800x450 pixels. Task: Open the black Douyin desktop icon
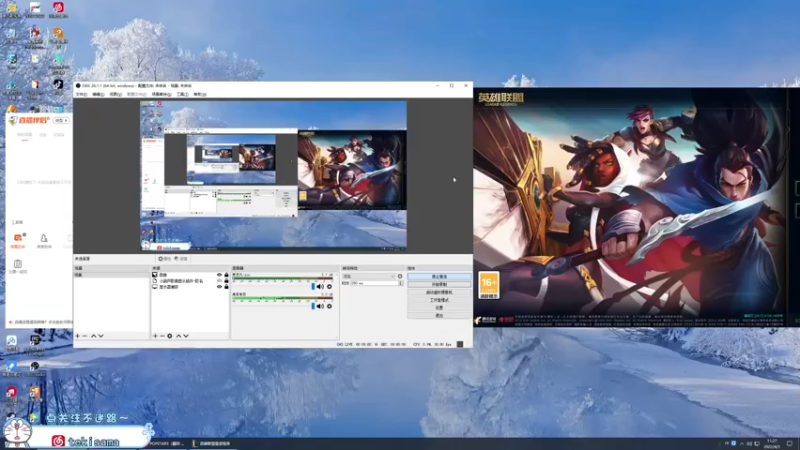click(x=58, y=85)
